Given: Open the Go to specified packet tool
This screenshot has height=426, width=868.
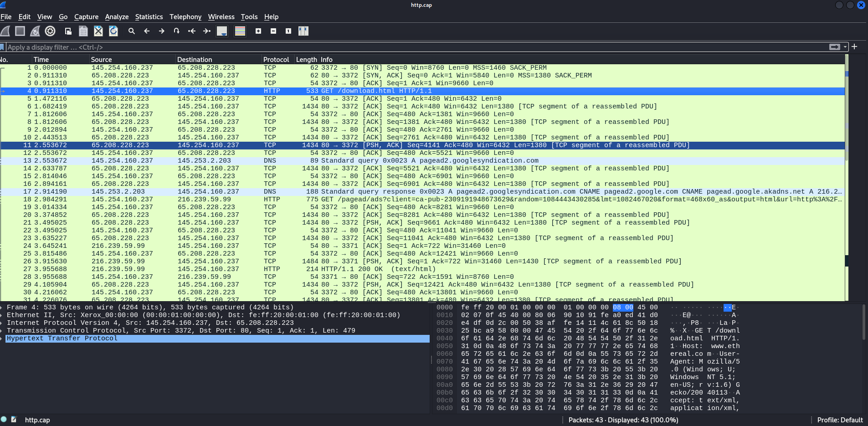Looking at the screenshot, I should tap(177, 31).
